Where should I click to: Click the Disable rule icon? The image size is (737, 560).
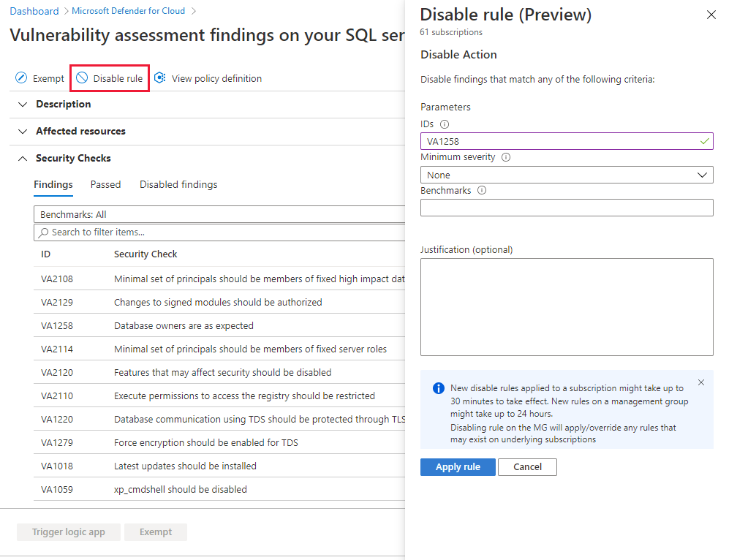[x=82, y=77]
